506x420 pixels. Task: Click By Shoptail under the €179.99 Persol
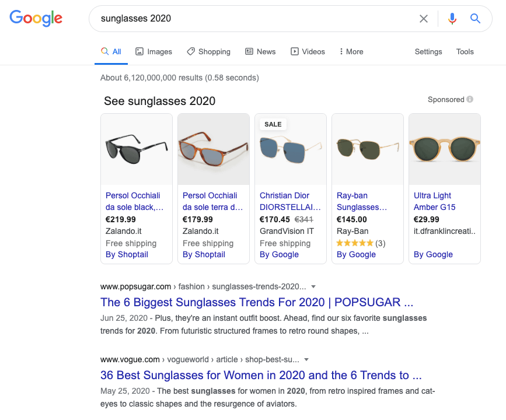click(x=204, y=254)
